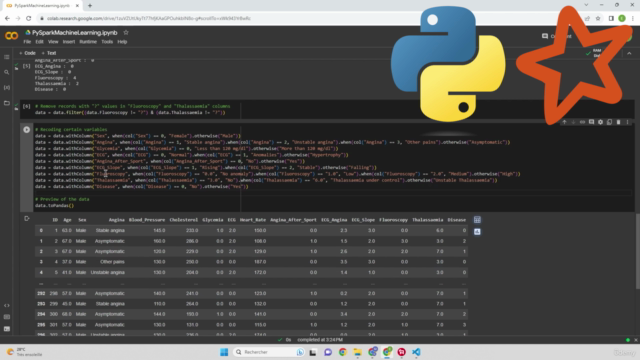The image size is (640, 360).
Task: Click the 'Other pains' Angina cell
Action: 112,262
